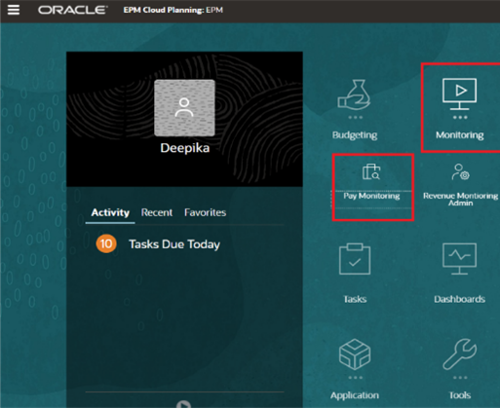Screen dimensions: 500x408
Task: Expand the dots under Application icon
Action: point(355,378)
